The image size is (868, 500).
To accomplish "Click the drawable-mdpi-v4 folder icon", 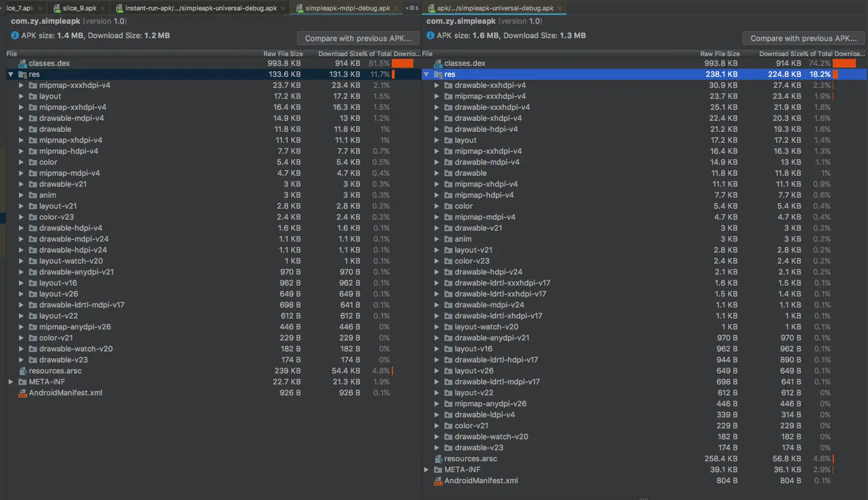I will (33, 118).
